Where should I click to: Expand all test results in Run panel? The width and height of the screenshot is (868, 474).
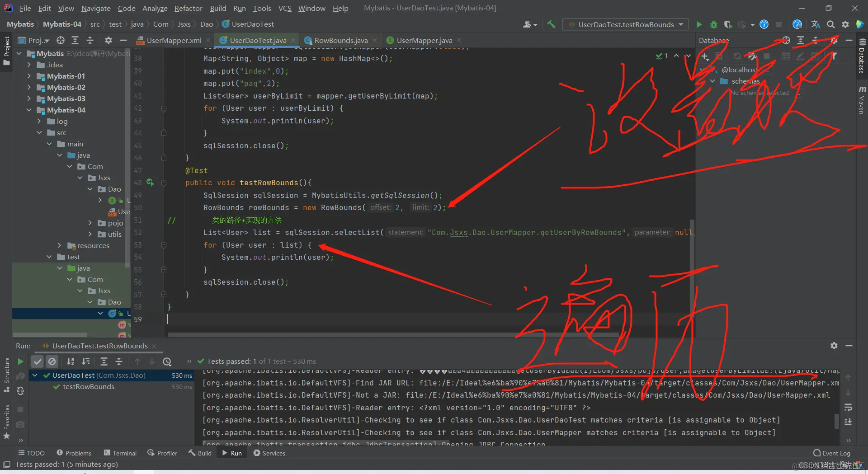(x=104, y=361)
